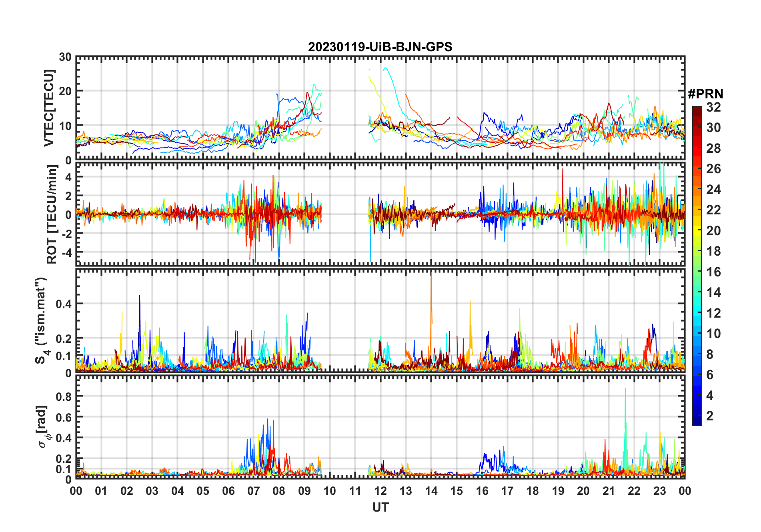
Task: Click the "0.2" tick on the S4 axis
Action: tap(64, 338)
